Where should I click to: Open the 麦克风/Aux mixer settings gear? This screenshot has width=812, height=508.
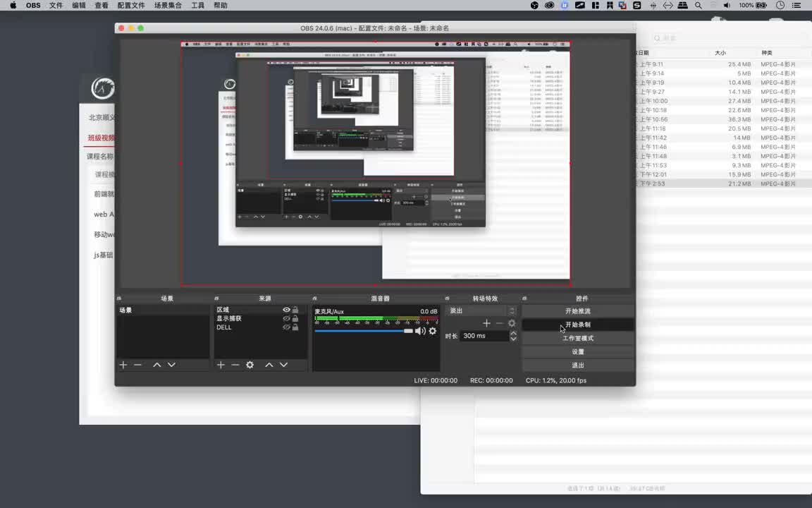(x=433, y=331)
